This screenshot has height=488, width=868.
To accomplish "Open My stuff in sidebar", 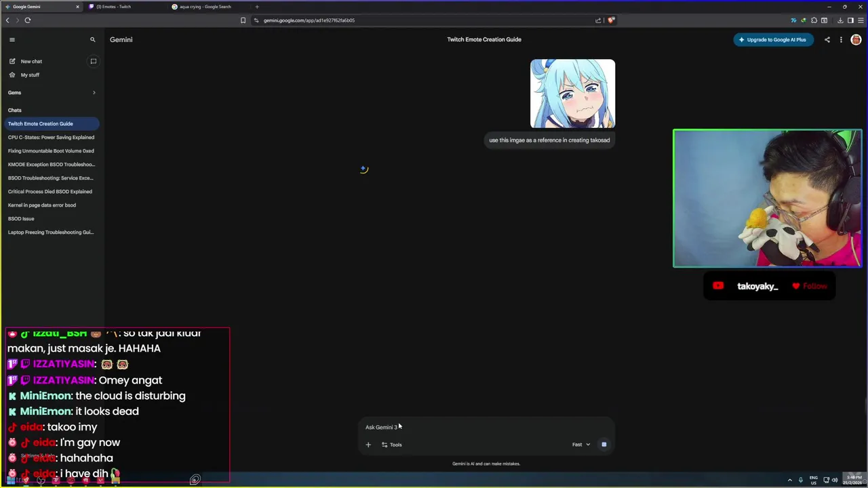I will 30,75.
